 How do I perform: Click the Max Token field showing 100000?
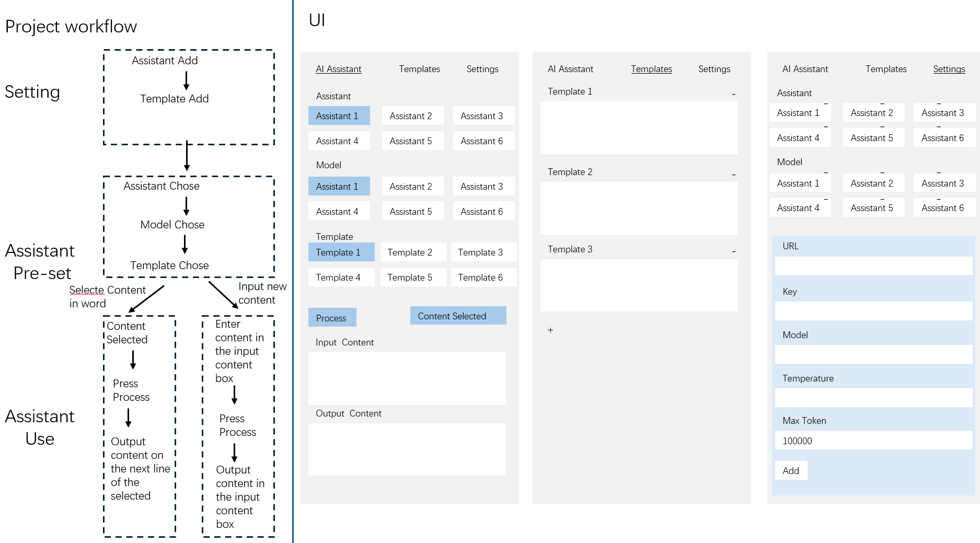pos(874,440)
